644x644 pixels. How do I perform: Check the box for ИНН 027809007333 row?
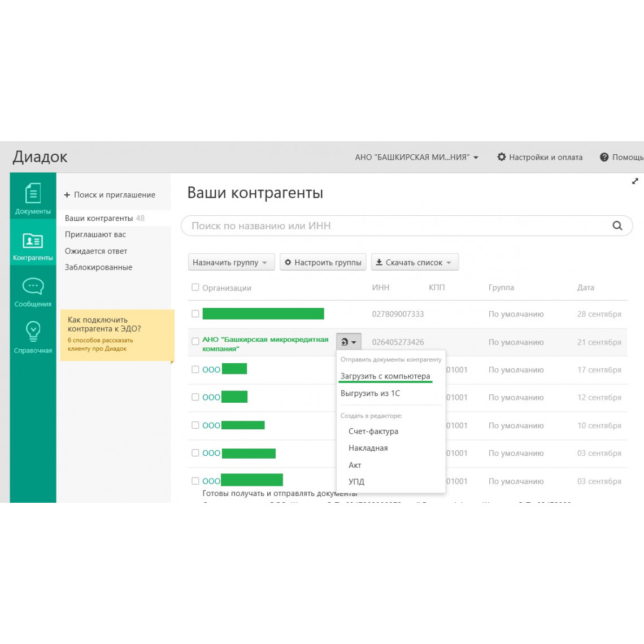(x=195, y=314)
